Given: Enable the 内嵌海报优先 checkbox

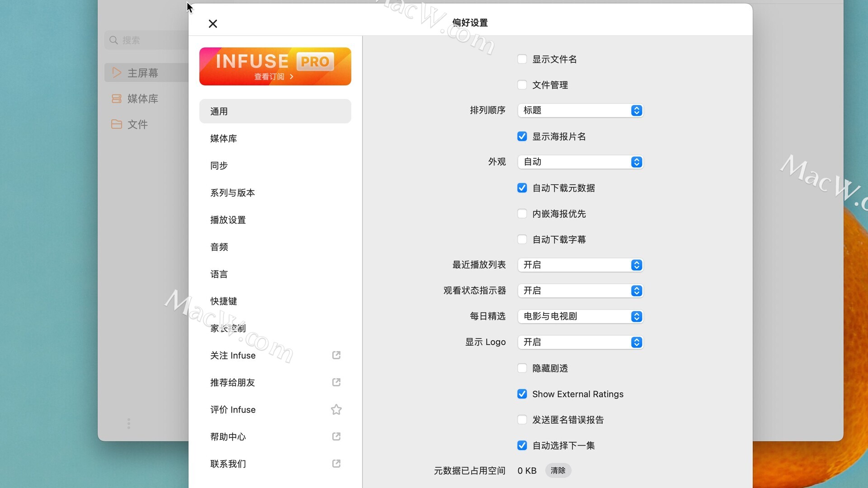Looking at the screenshot, I should point(522,214).
